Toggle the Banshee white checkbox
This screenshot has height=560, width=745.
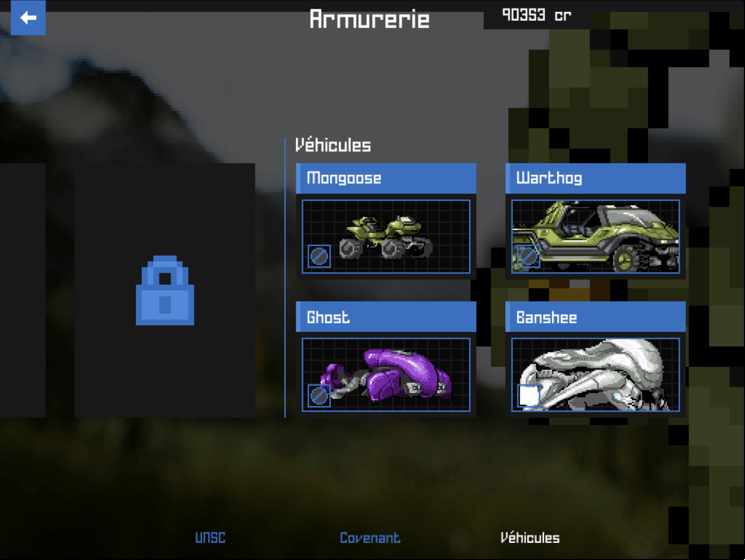click(528, 395)
